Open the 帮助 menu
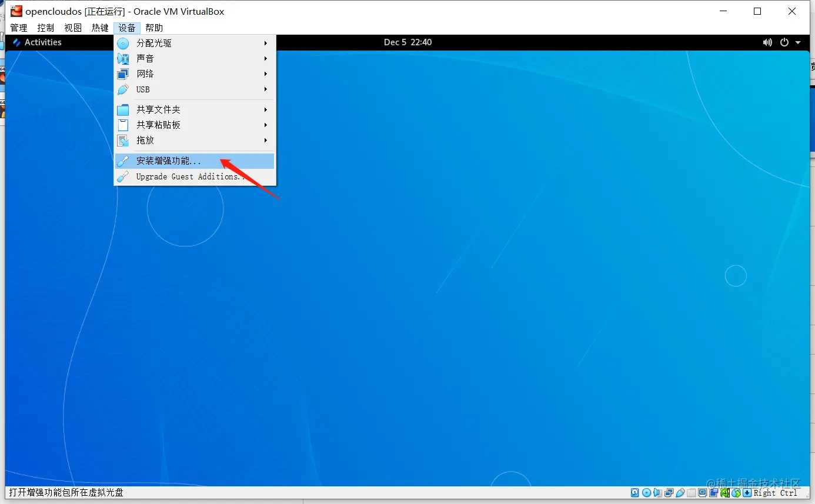This screenshot has height=504, width=815. point(154,28)
